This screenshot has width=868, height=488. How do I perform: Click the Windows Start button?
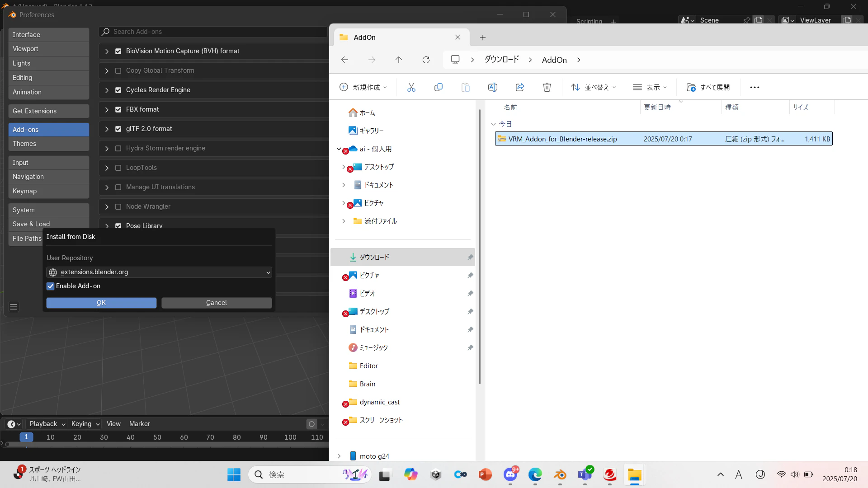coord(234,474)
